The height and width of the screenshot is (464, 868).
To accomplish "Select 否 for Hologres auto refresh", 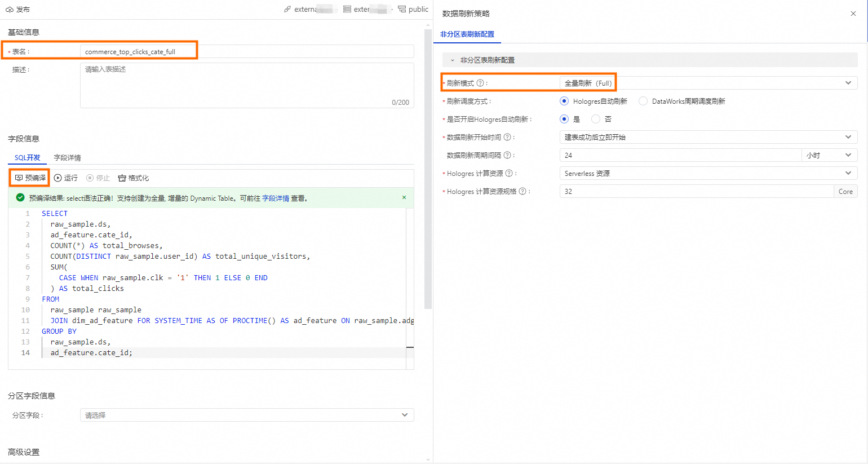I will (596, 119).
